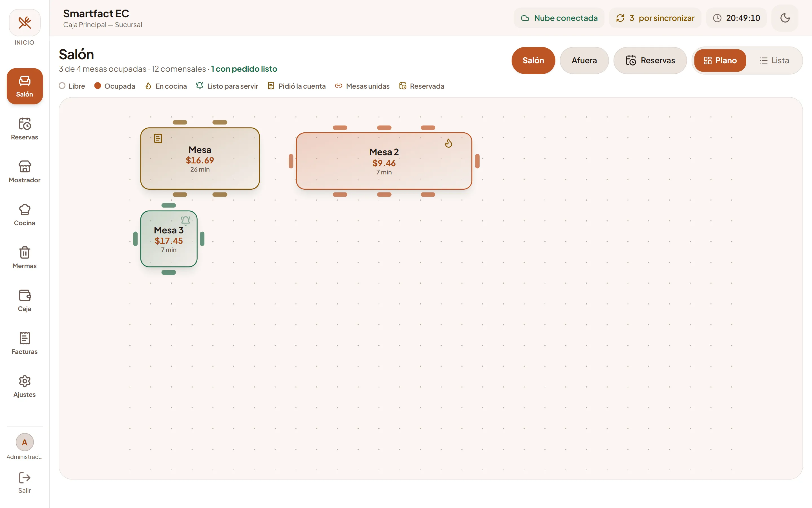Click the Mesas unidas link legend icon
The image size is (812, 508).
coord(339,86)
